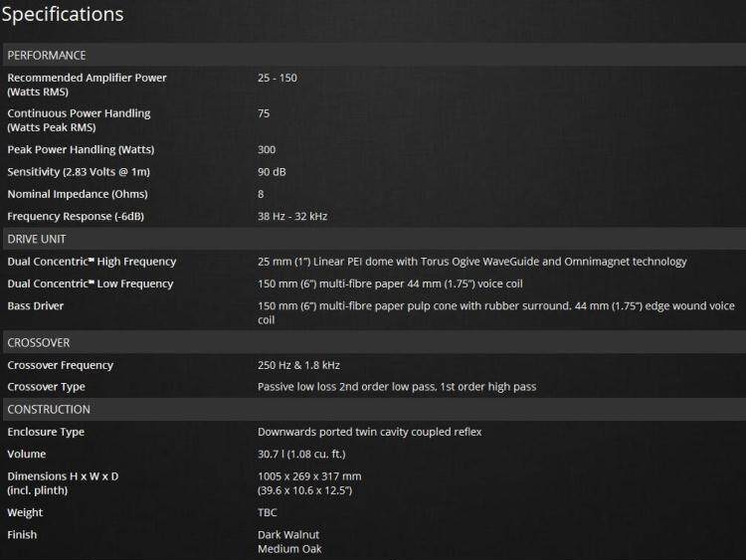Click the 38 Hz - 32 kHz value
The width and height of the screenshot is (746, 560).
(292, 216)
